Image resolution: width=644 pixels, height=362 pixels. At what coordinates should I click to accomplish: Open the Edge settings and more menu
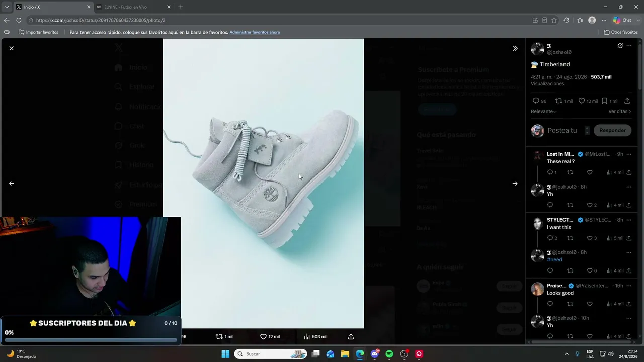(x=604, y=20)
